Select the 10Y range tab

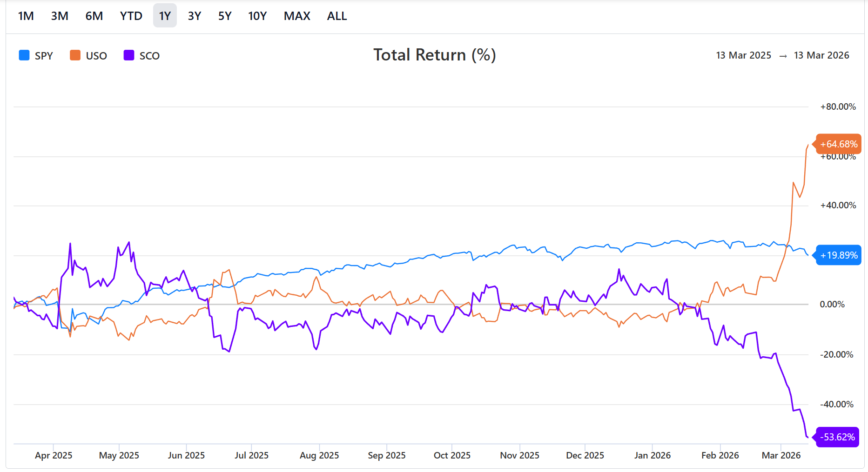(x=257, y=16)
